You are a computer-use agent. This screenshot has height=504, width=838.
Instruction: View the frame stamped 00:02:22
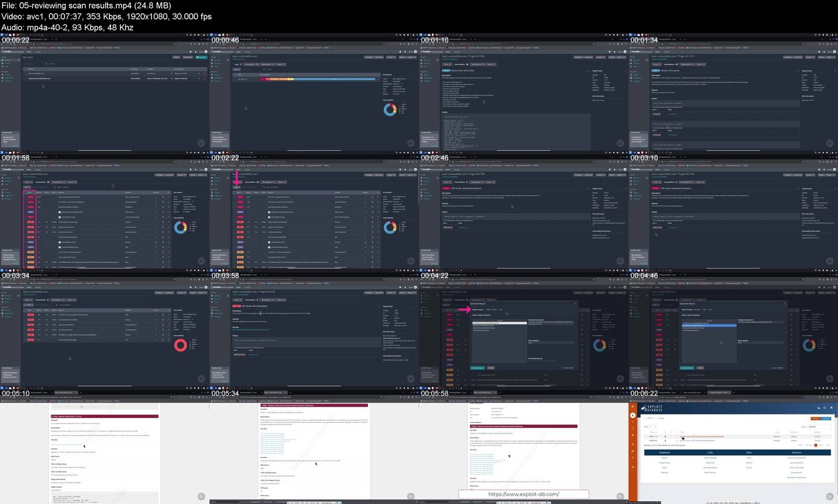coord(314,211)
